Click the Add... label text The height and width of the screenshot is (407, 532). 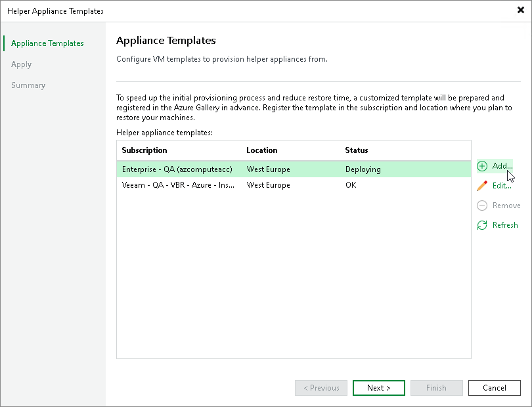coord(502,166)
